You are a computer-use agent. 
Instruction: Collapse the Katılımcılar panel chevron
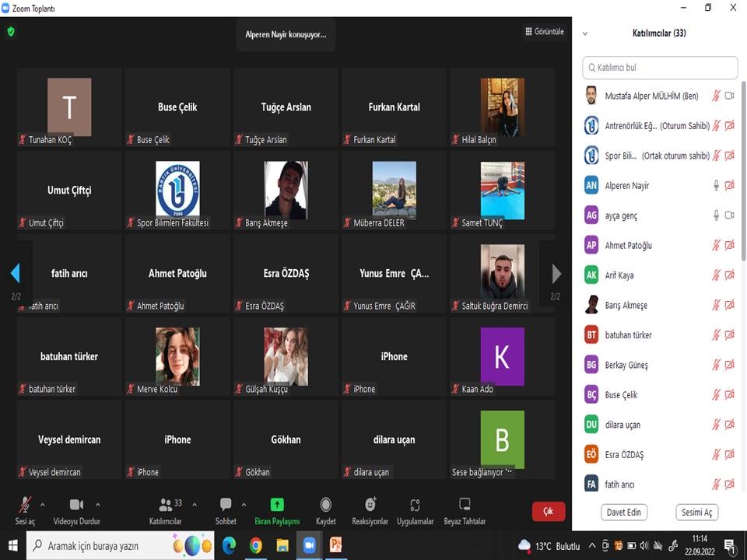(585, 33)
